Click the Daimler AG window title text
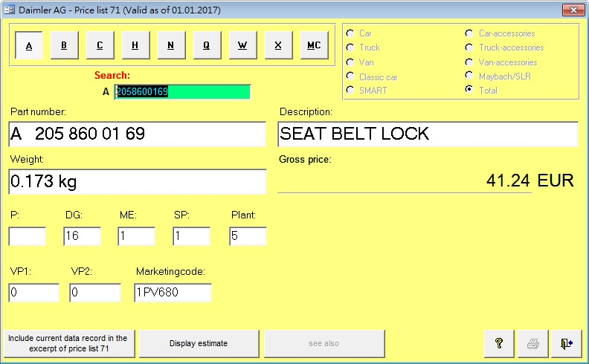This screenshot has height=364, width=589. pyautogui.click(x=120, y=10)
